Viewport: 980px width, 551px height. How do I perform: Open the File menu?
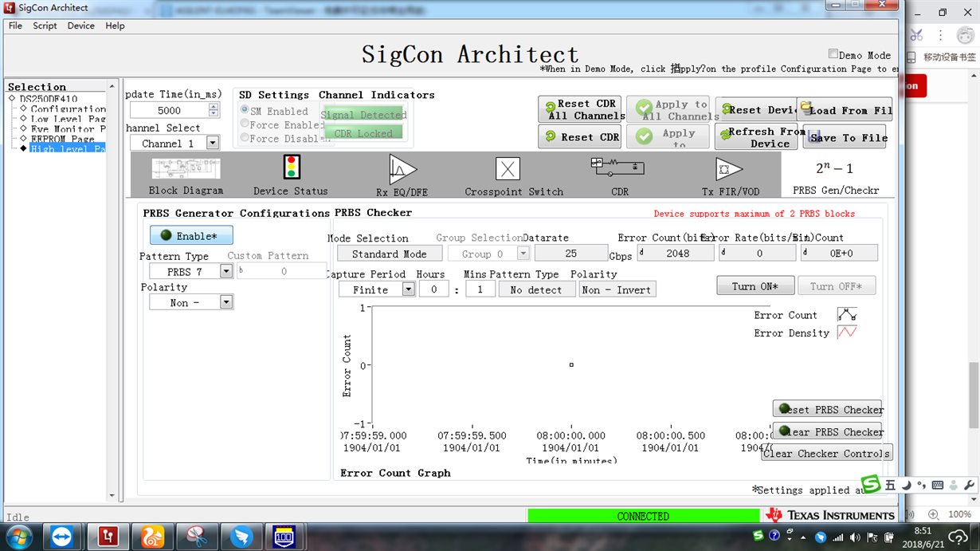[15, 26]
